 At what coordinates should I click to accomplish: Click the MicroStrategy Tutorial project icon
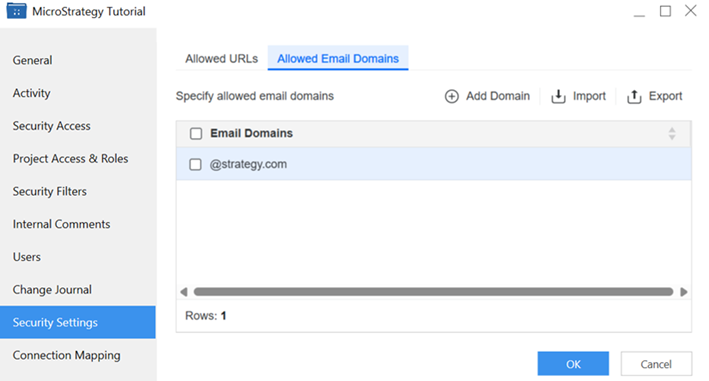[x=16, y=11]
